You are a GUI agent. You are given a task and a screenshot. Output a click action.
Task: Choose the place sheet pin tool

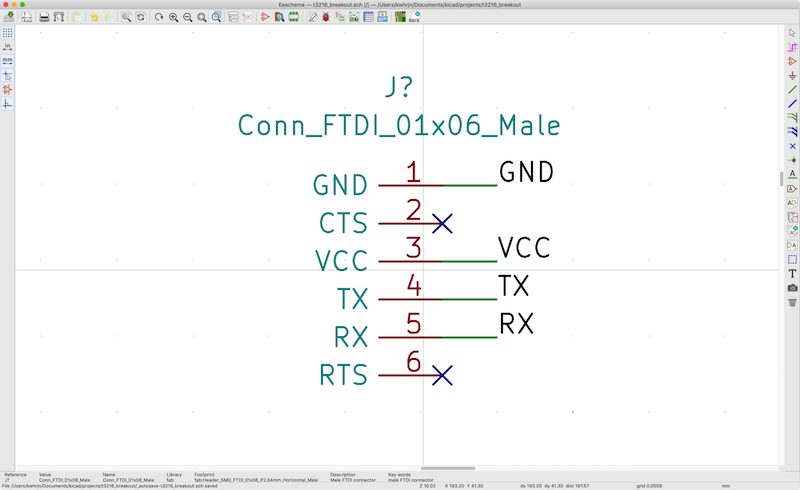[792, 246]
